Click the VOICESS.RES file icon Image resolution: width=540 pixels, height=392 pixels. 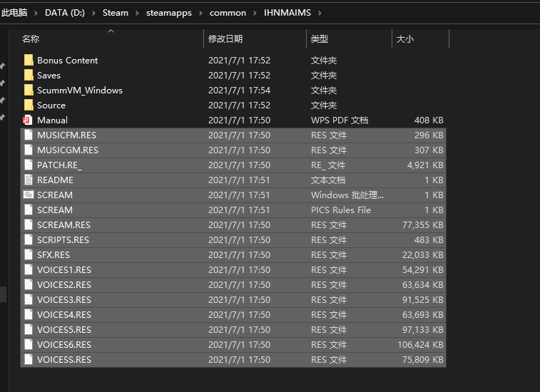(29, 360)
